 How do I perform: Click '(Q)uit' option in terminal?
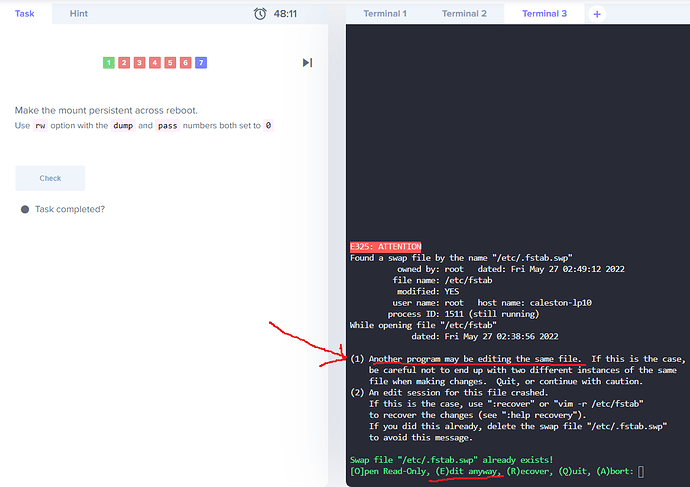pos(575,472)
